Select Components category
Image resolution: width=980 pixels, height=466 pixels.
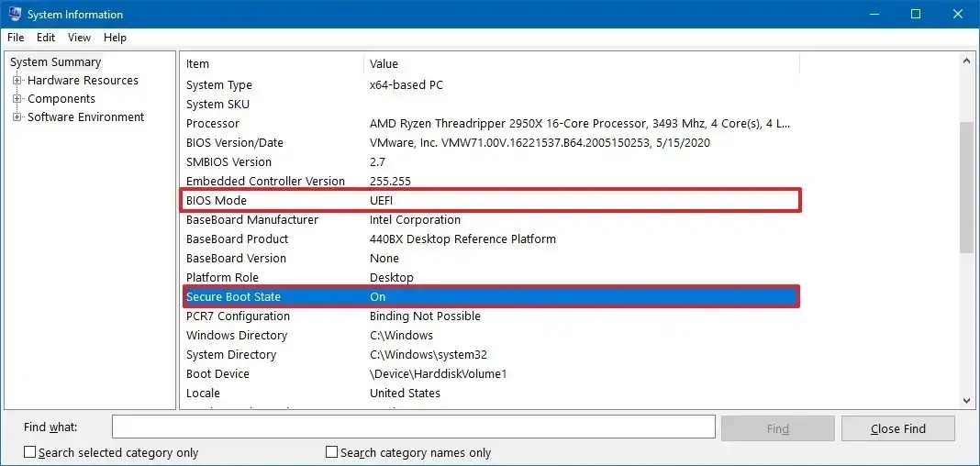point(61,99)
